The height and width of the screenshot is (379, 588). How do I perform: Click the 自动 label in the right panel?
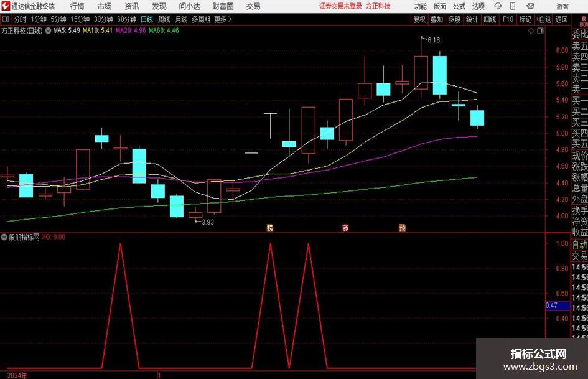580,245
